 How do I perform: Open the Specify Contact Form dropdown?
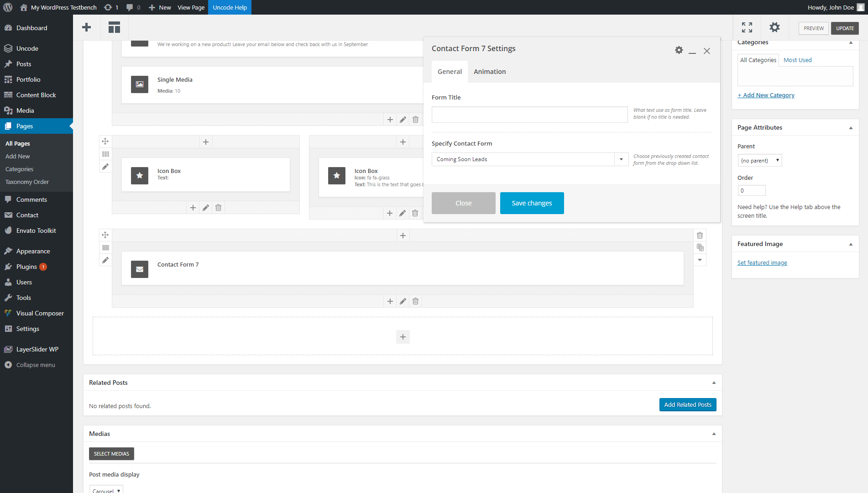tap(530, 159)
